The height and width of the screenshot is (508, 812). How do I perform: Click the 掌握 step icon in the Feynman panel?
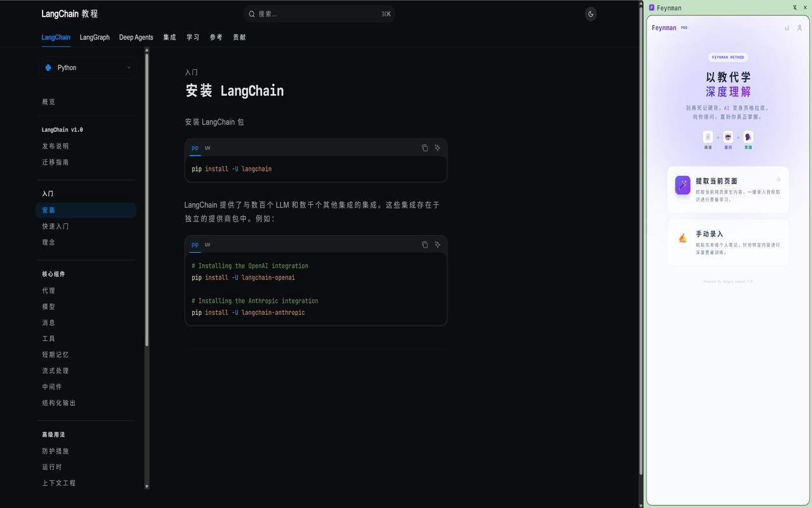point(749,137)
